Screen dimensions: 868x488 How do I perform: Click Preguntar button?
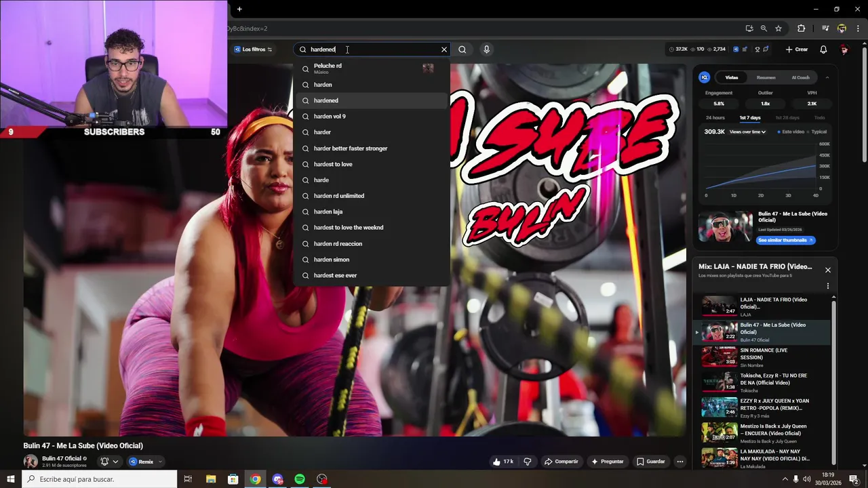coord(607,462)
